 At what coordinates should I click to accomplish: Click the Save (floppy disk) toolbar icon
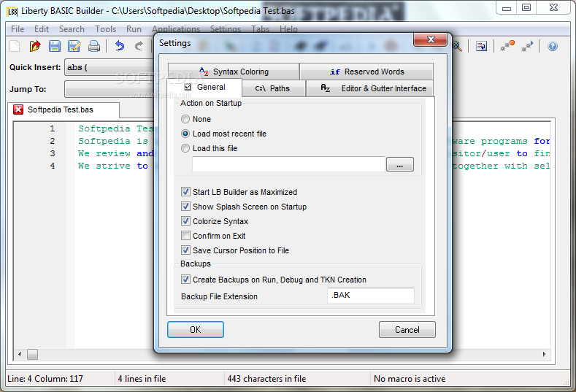coord(55,46)
